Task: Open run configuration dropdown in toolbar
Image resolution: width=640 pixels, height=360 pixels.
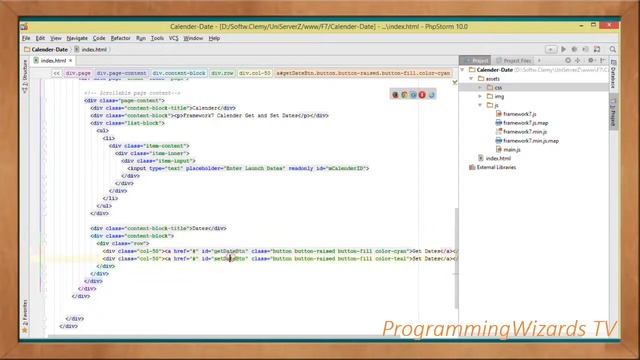Action: (x=551, y=49)
